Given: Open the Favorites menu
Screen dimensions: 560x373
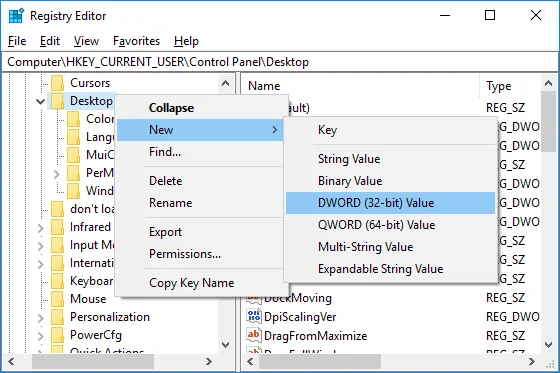Looking at the screenshot, I should click(136, 41).
